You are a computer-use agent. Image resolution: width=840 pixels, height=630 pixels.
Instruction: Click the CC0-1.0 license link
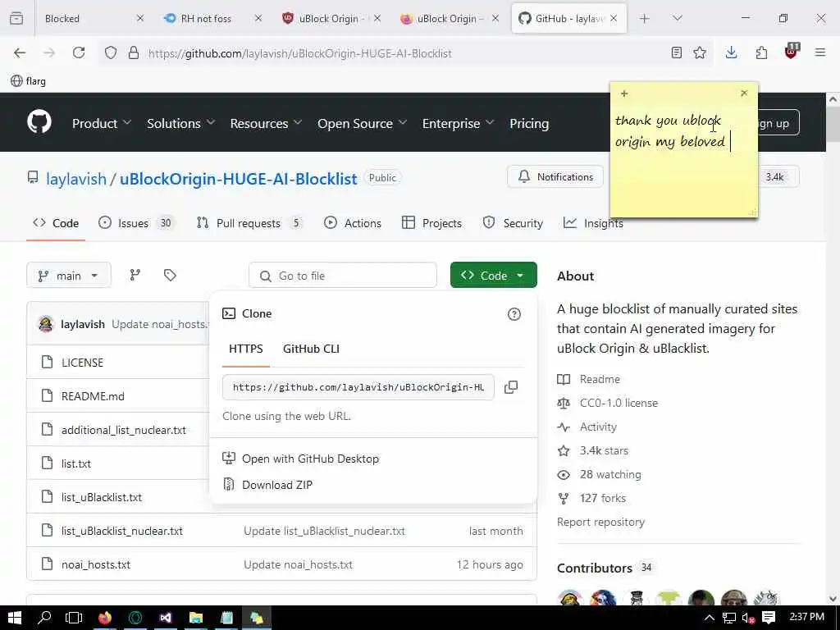[619, 403]
